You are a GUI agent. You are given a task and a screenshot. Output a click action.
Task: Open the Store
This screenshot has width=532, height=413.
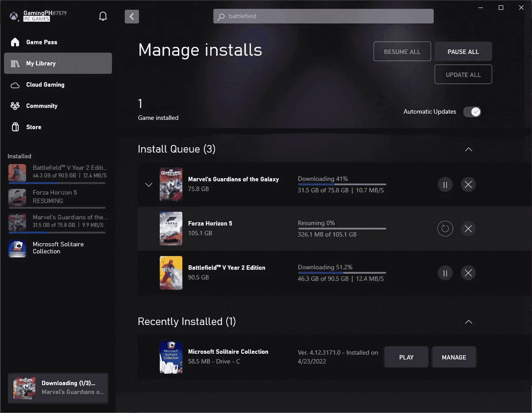pyautogui.click(x=58, y=127)
